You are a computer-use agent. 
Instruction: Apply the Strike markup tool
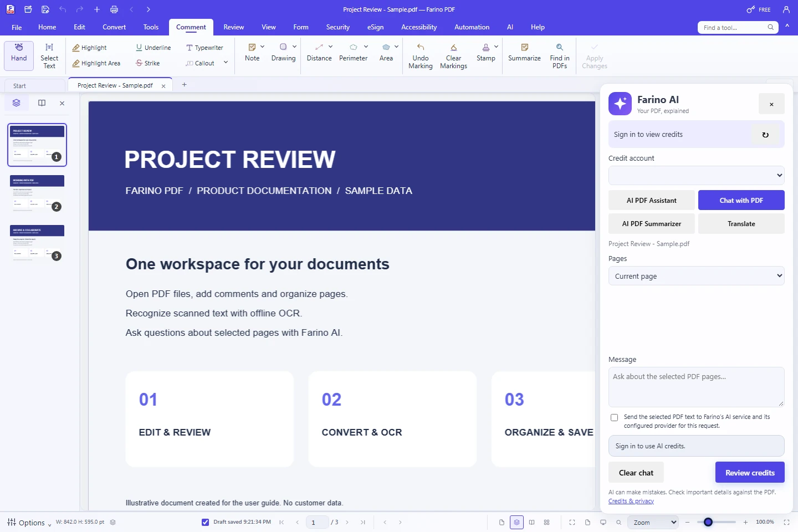click(147, 63)
